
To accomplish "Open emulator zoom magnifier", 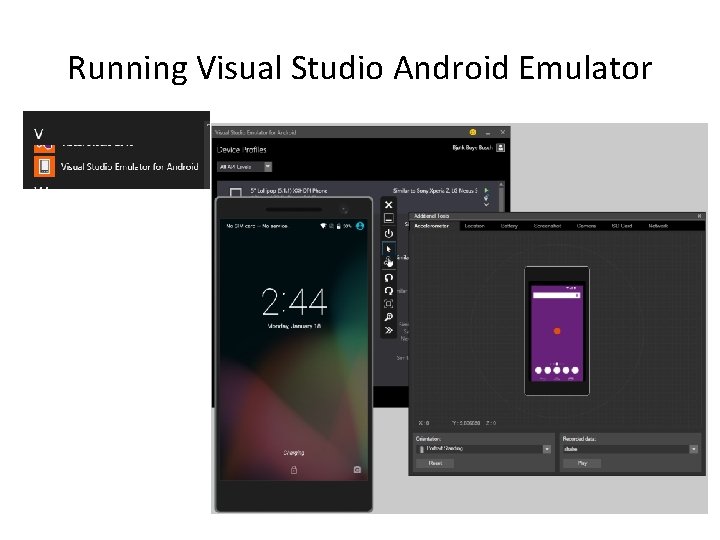I will pos(388,317).
